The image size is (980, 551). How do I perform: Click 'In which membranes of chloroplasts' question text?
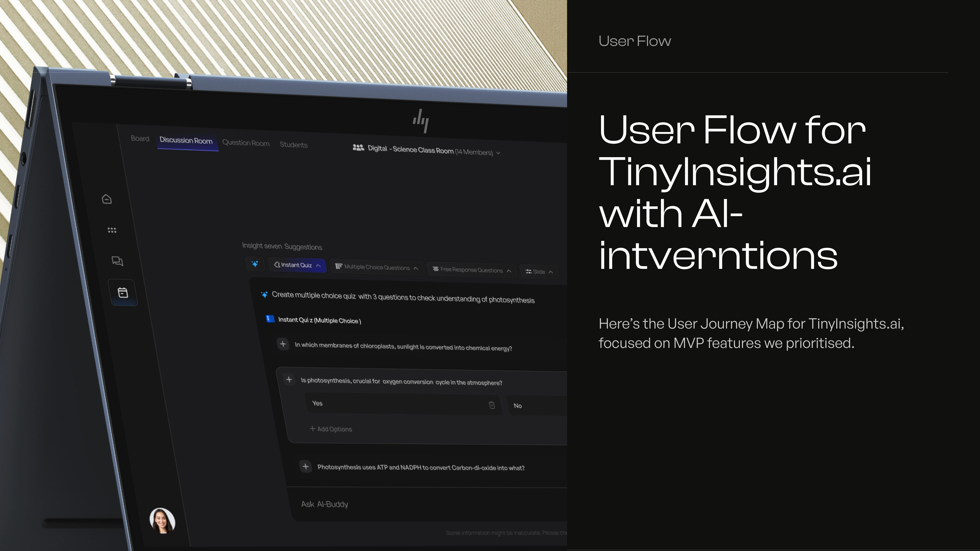click(403, 346)
